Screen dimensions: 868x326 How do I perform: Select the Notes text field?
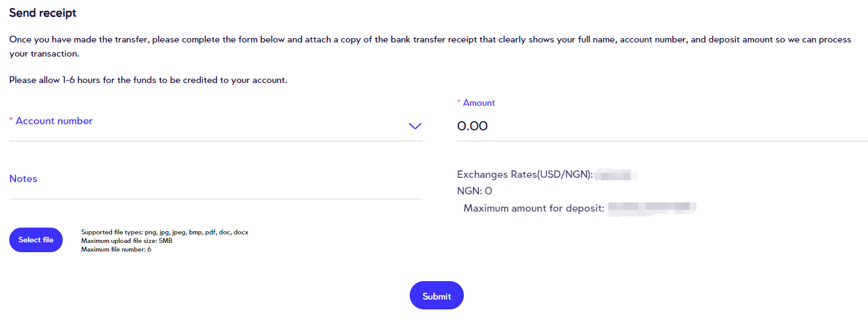pos(216,184)
